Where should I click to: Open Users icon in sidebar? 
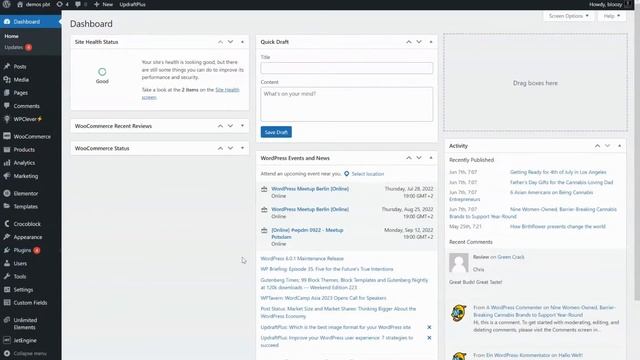tap(7, 263)
